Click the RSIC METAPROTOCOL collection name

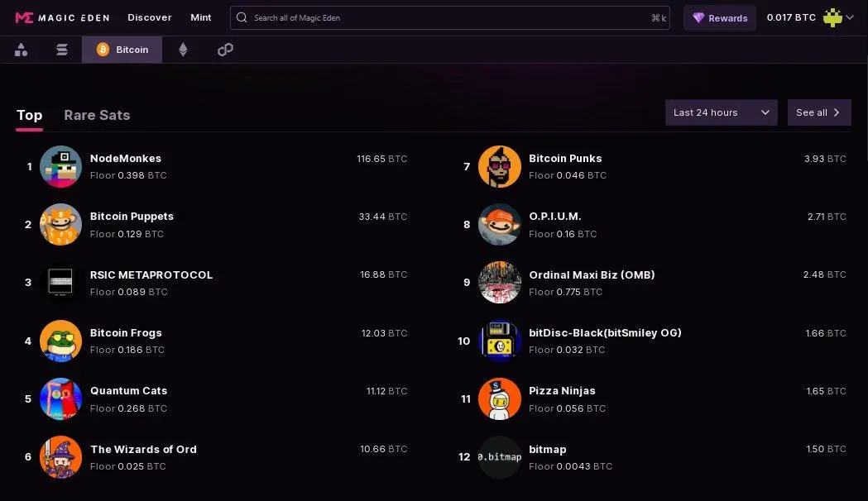[x=151, y=274]
